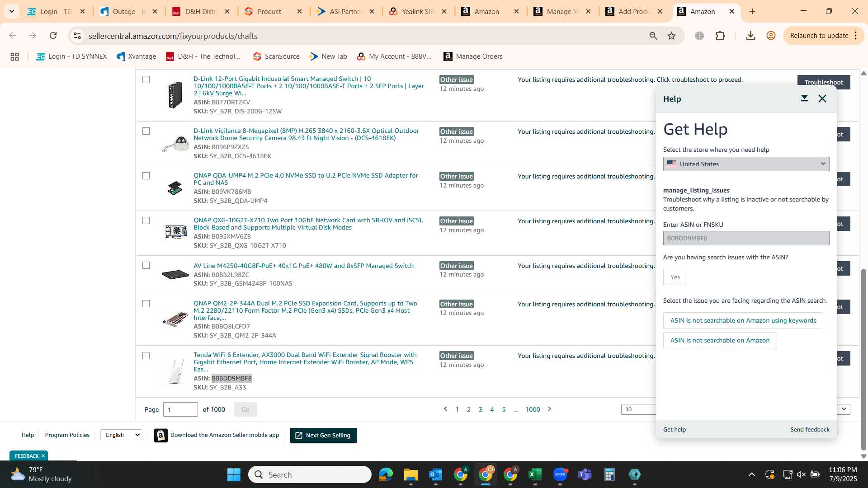Click the browser back arrow
868x488 pixels.
tap(13, 36)
